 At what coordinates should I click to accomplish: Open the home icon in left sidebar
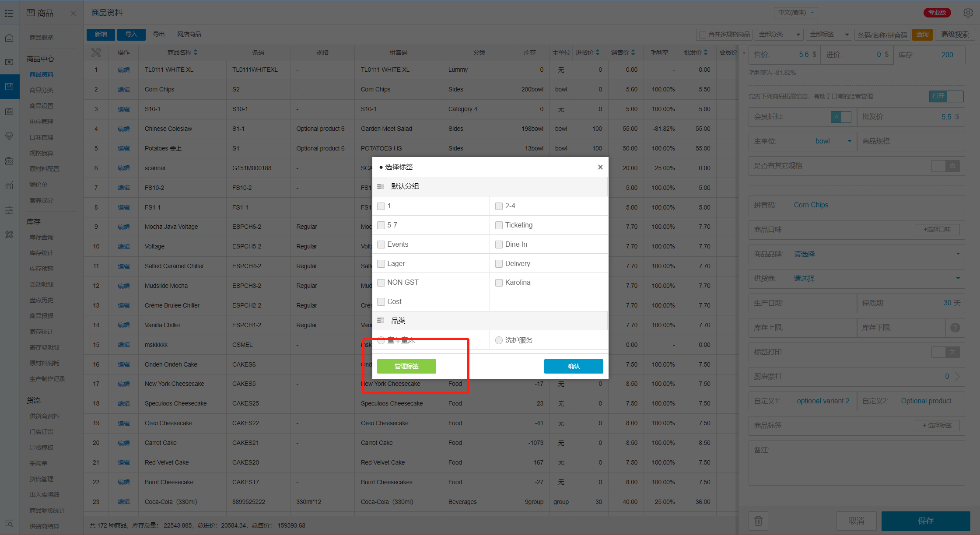point(9,38)
